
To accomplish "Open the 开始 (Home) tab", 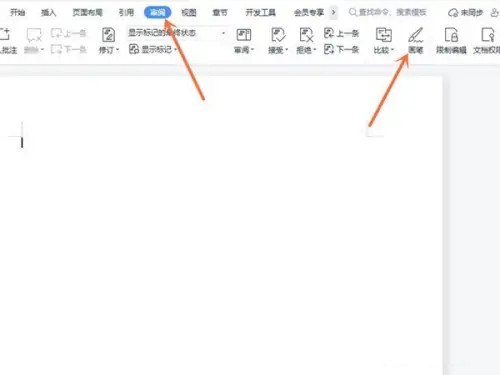I will 18,13.
